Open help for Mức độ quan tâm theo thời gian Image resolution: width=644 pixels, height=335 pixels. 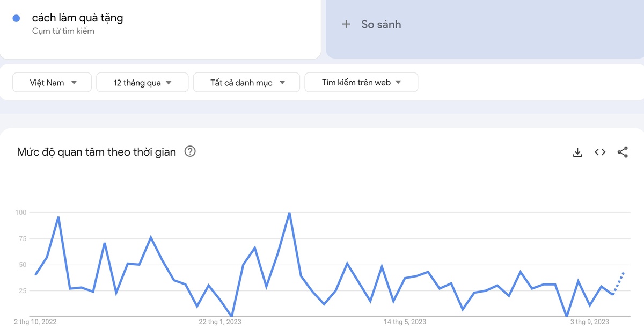(190, 151)
